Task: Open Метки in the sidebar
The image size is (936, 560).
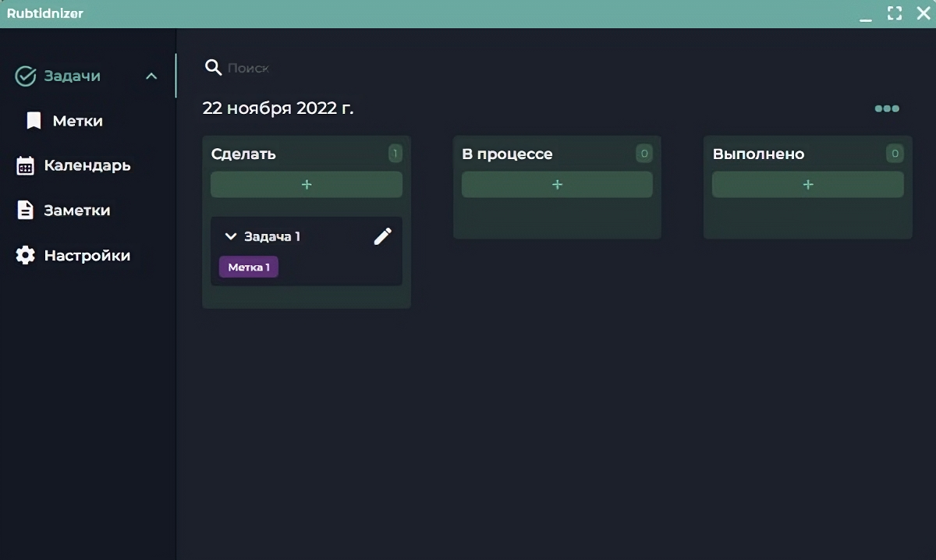Action: pos(78,121)
